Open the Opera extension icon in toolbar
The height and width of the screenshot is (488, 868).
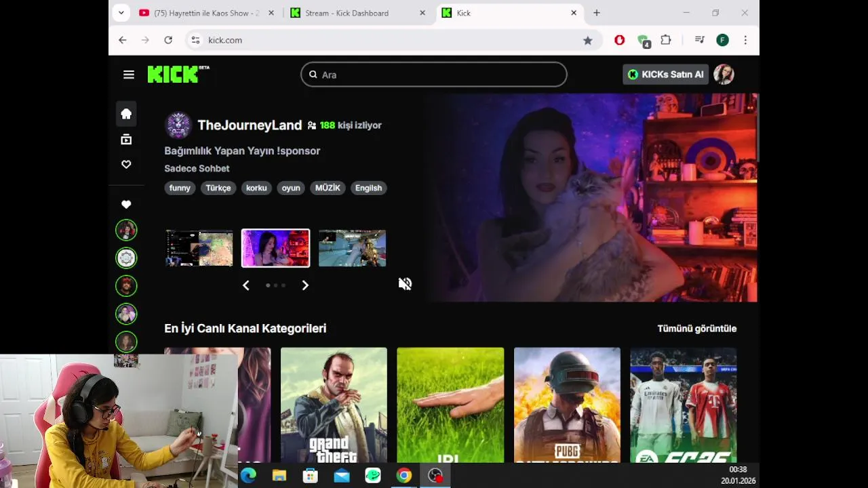[619, 40]
